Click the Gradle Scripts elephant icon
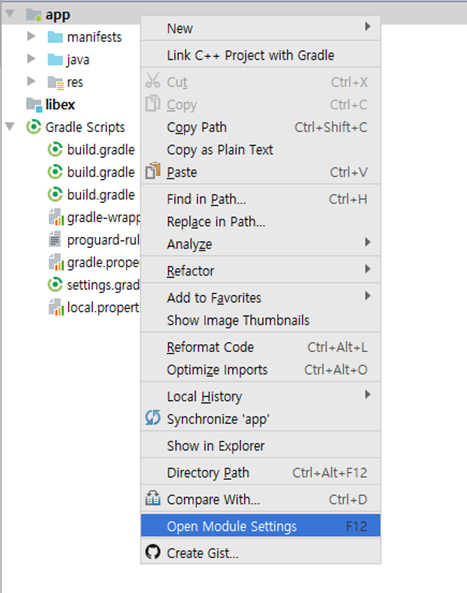The image size is (467, 593). pyautogui.click(x=34, y=127)
